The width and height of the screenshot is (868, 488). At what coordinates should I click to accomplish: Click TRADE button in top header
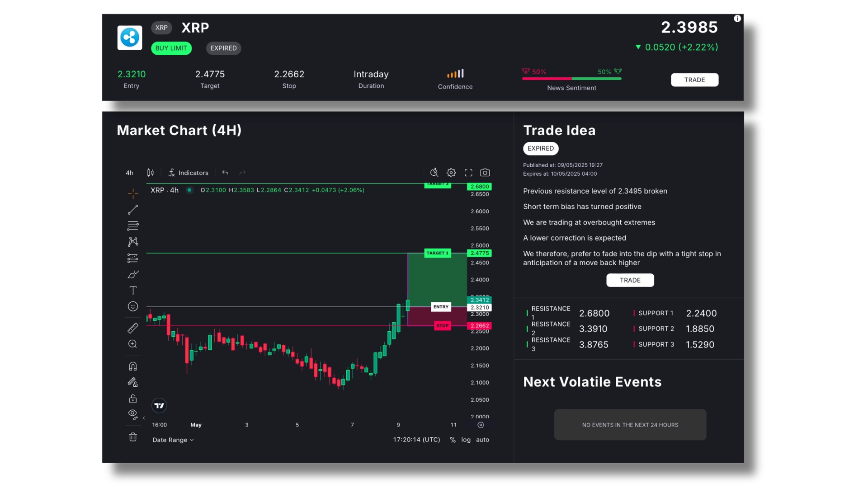(694, 80)
